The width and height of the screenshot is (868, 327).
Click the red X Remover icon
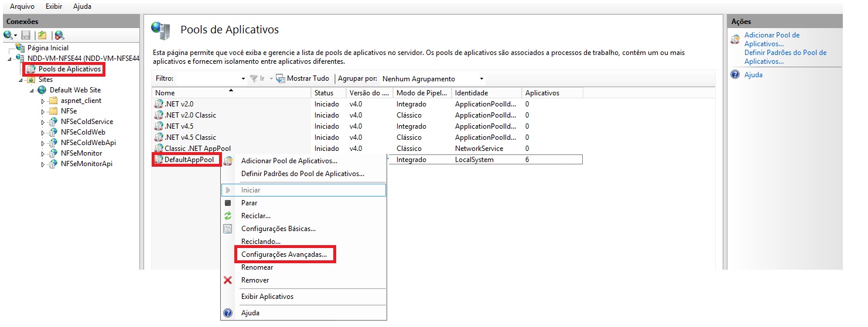[228, 280]
